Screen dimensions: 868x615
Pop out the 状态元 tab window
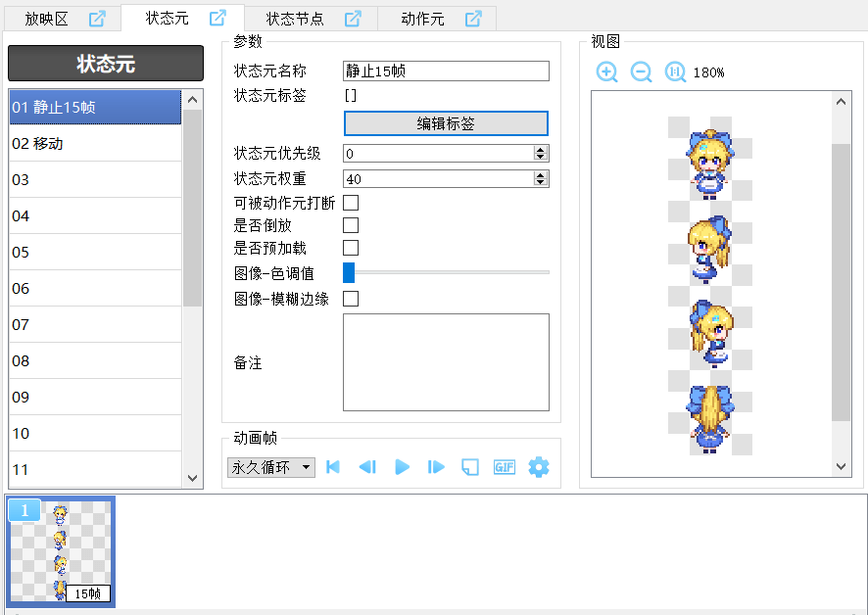[217, 19]
